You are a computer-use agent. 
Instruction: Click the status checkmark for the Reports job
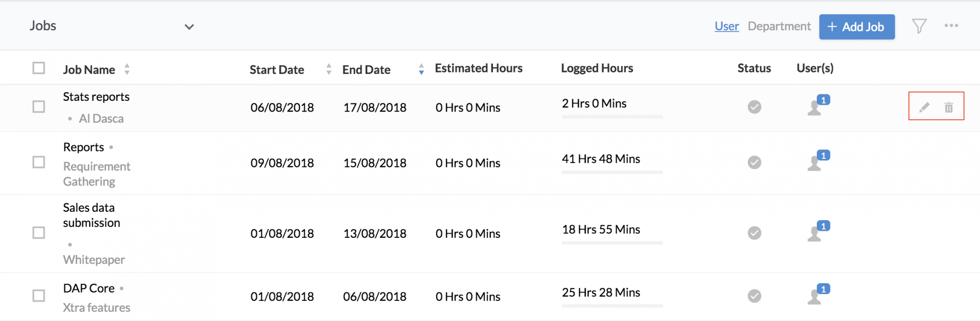coord(755,162)
